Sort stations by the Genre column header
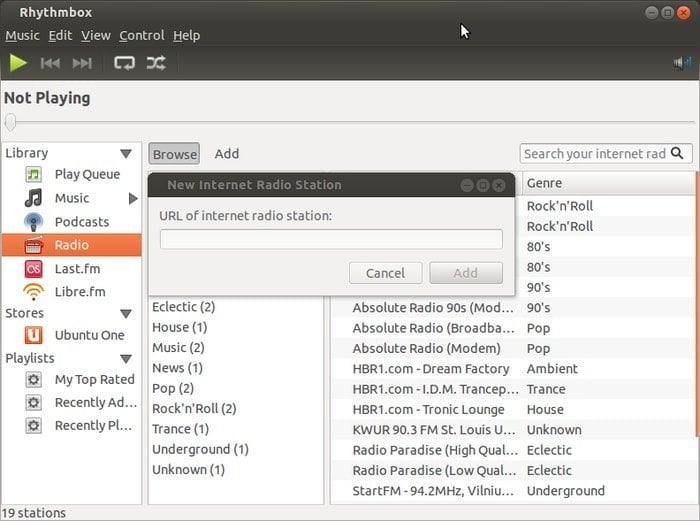Image resolution: width=700 pixels, height=521 pixels. point(608,183)
